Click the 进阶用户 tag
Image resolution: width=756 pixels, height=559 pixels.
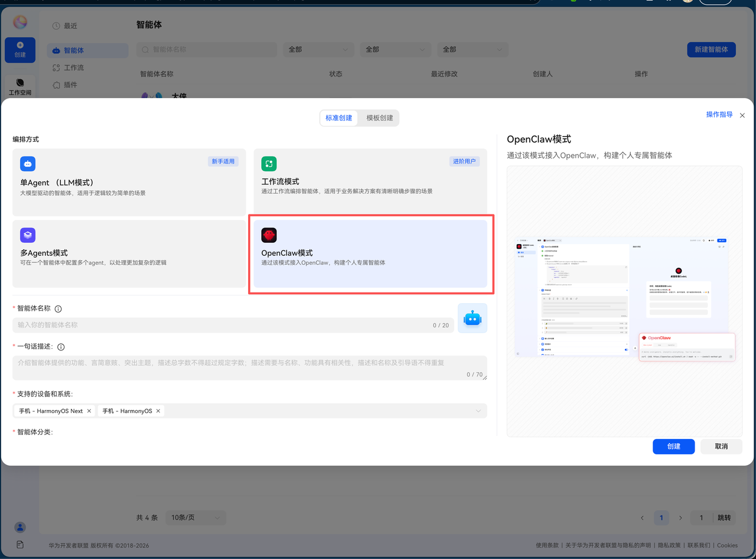[464, 161]
